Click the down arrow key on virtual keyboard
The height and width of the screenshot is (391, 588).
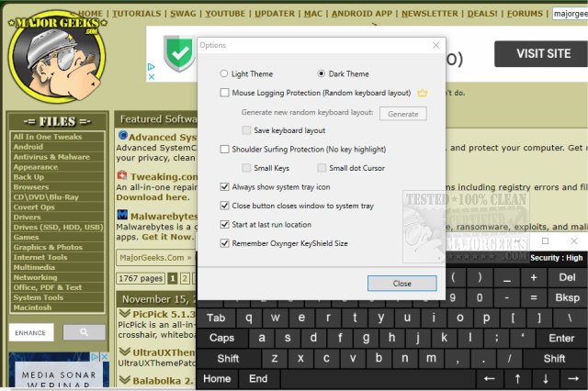point(546,379)
